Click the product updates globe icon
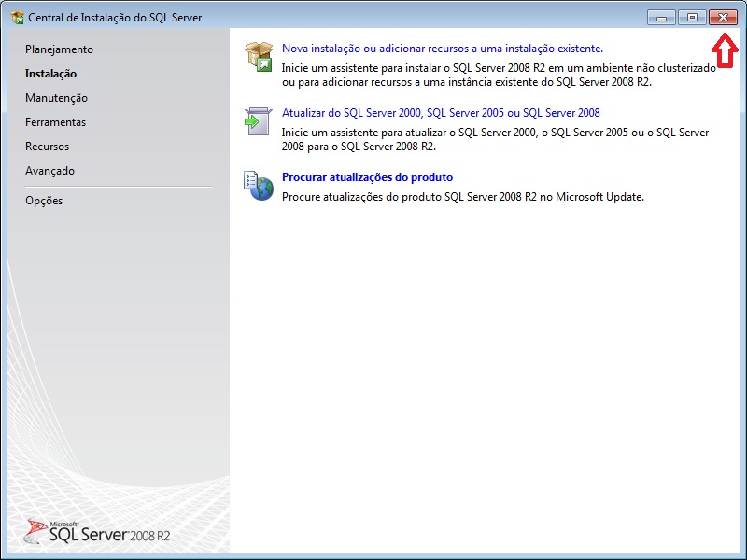Viewport: 747px width, 560px height. [x=259, y=186]
